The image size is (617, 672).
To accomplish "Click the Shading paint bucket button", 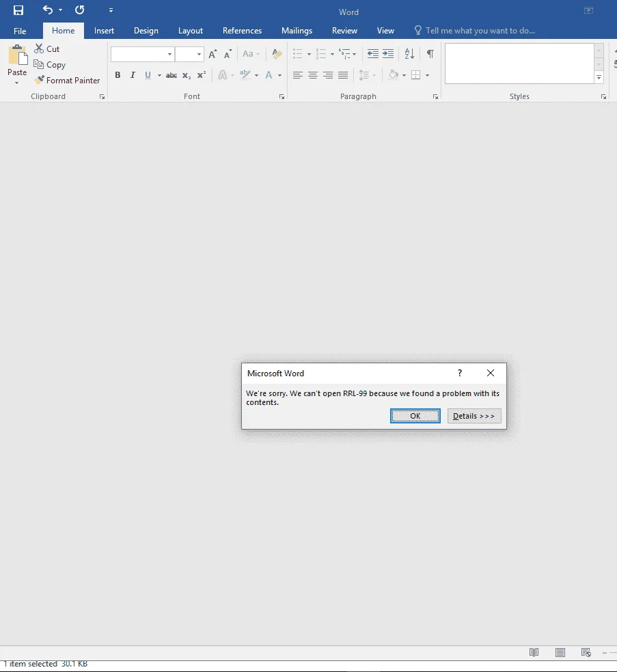I will click(x=393, y=75).
